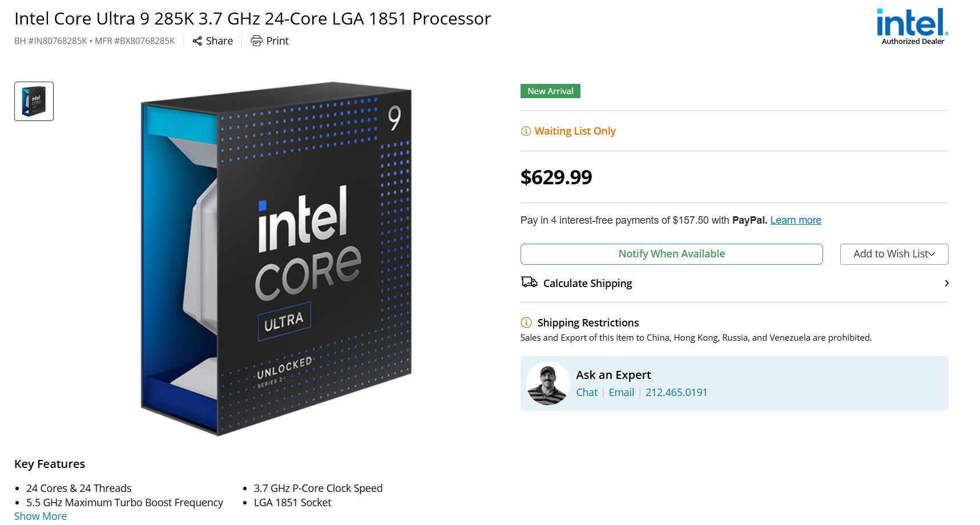The image size is (980, 525).
Task: Click the New Arrival badge
Action: [550, 91]
